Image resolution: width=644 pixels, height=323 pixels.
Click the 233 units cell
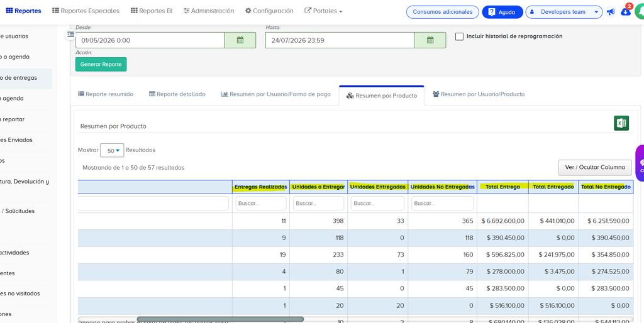pyautogui.click(x=318, y=255)
